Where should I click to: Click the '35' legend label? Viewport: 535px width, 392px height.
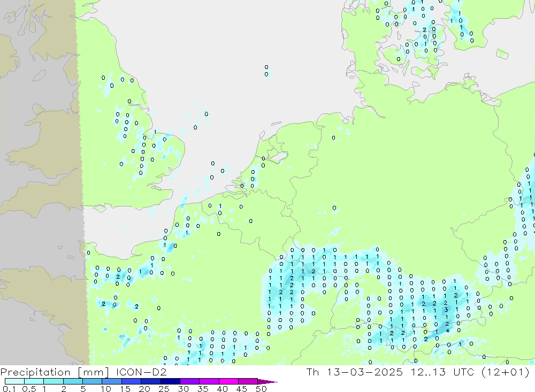tap(203, 389)
